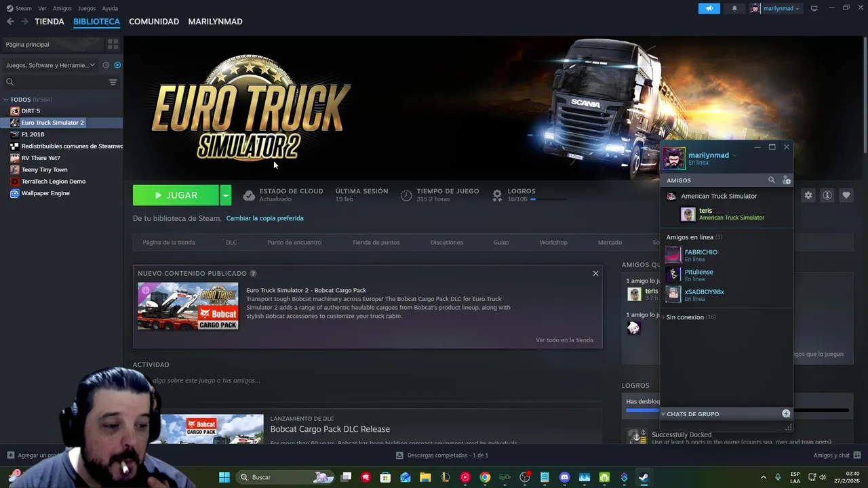This screenshot has height=488, width=868.
Task: Search friends with magnifier icon
Action: [x=771, y=180]
